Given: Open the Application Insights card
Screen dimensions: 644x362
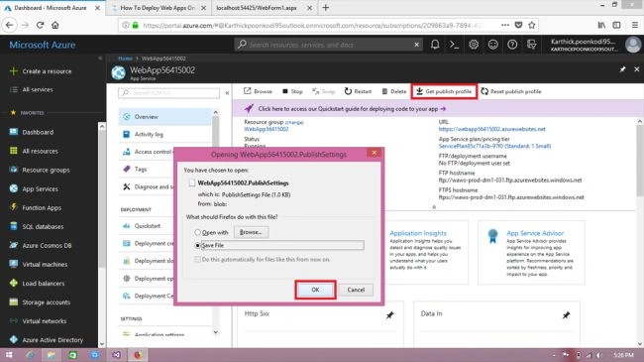Looking at the screenshot, I should point(426,252).
